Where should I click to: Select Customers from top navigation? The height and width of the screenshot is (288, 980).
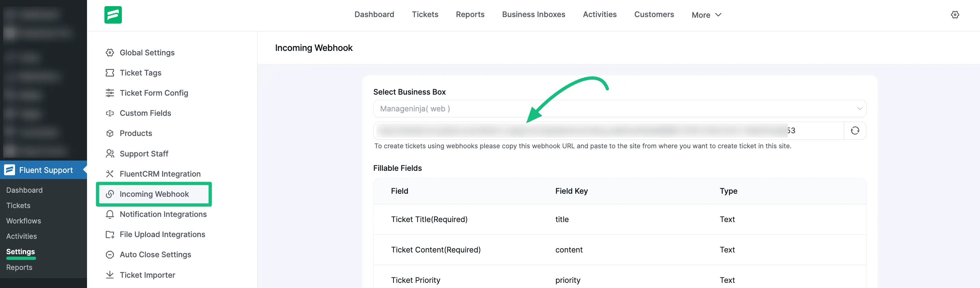[654, 14]
